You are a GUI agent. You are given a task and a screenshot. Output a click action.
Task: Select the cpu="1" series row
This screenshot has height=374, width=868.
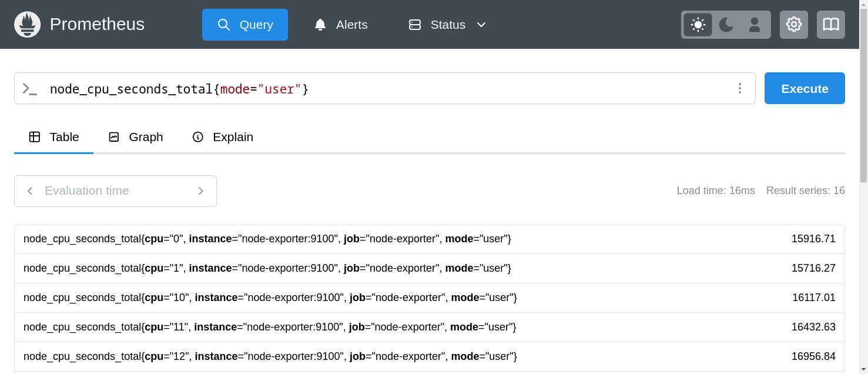click(x=430, y=269)
